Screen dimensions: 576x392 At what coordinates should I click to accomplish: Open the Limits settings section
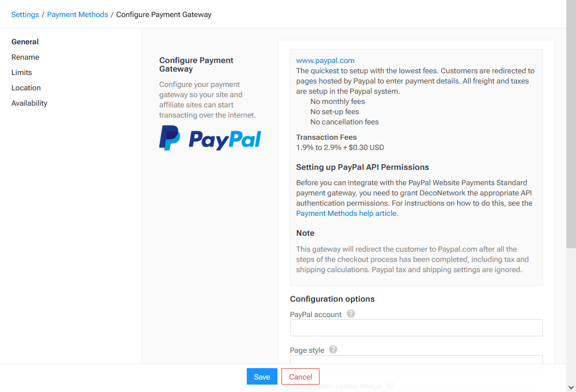22,72
